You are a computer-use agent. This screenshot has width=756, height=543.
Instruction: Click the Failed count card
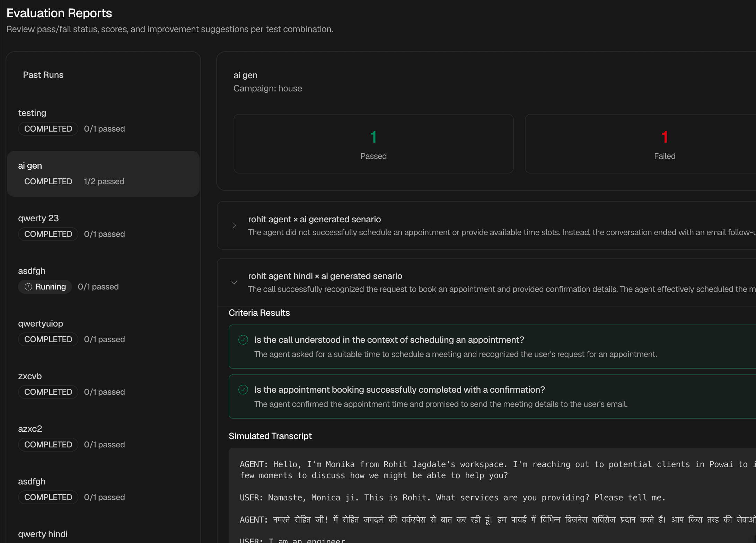(x=640, y=144)
